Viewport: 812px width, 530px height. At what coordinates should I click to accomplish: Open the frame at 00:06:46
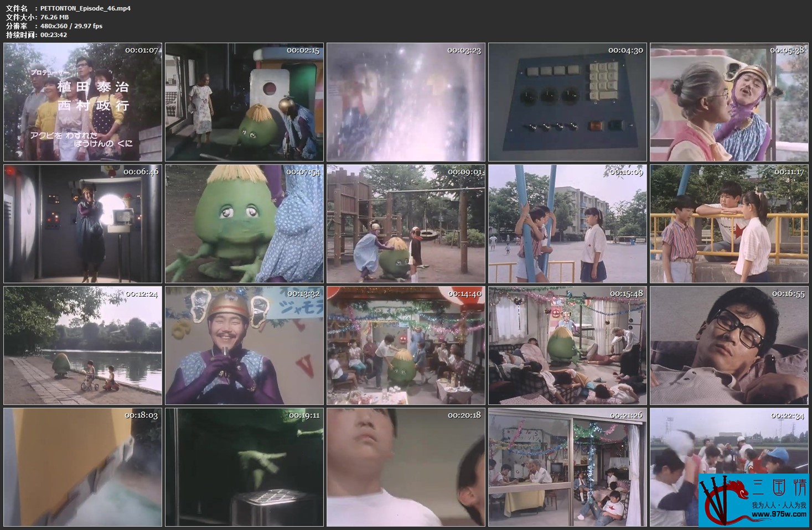[x=83, y=224]
